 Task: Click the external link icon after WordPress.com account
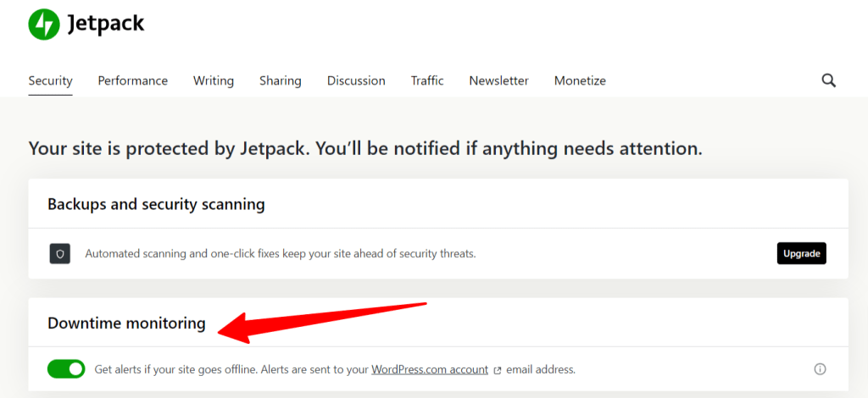click(x=497, y=370)
